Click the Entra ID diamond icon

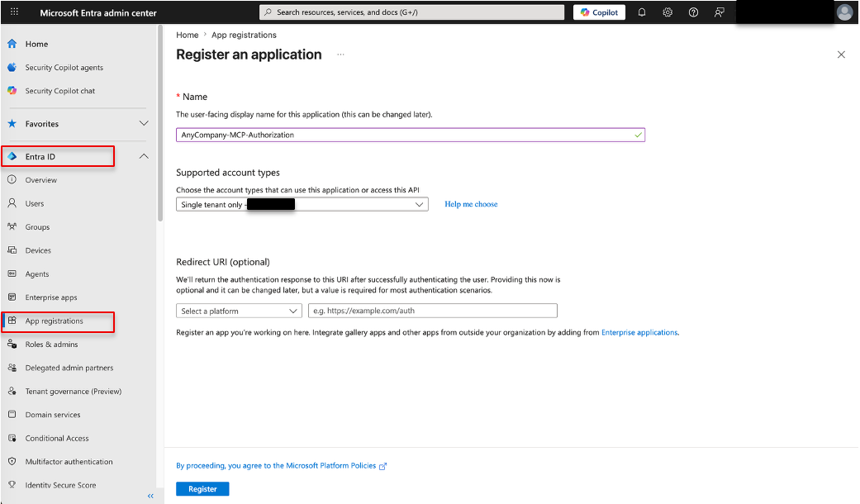click(12, 156)
